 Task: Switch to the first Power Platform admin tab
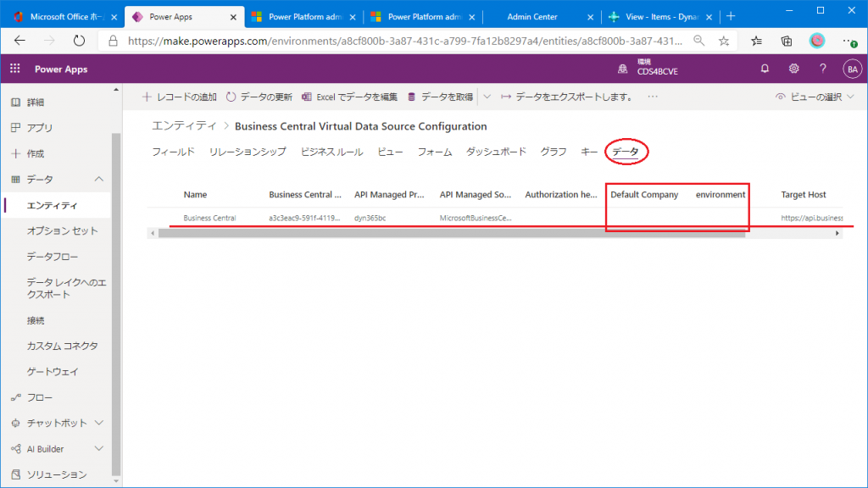(x=304, y=17)
